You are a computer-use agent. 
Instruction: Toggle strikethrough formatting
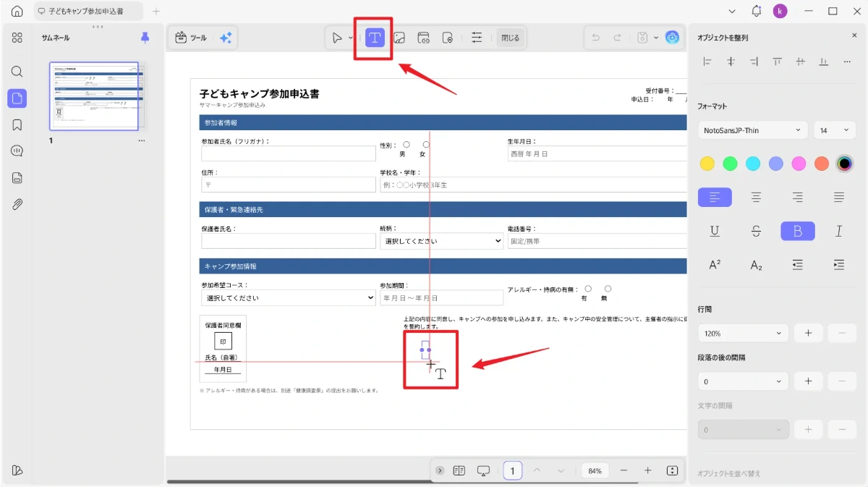pyautogui.click(x=756, y=231)
